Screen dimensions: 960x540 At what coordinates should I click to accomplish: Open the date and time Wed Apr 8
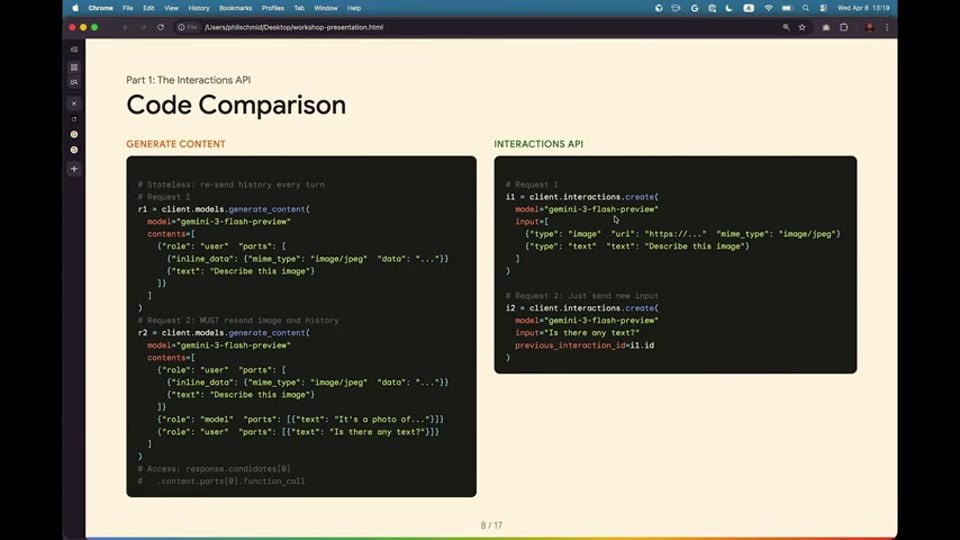coord(863,8)
